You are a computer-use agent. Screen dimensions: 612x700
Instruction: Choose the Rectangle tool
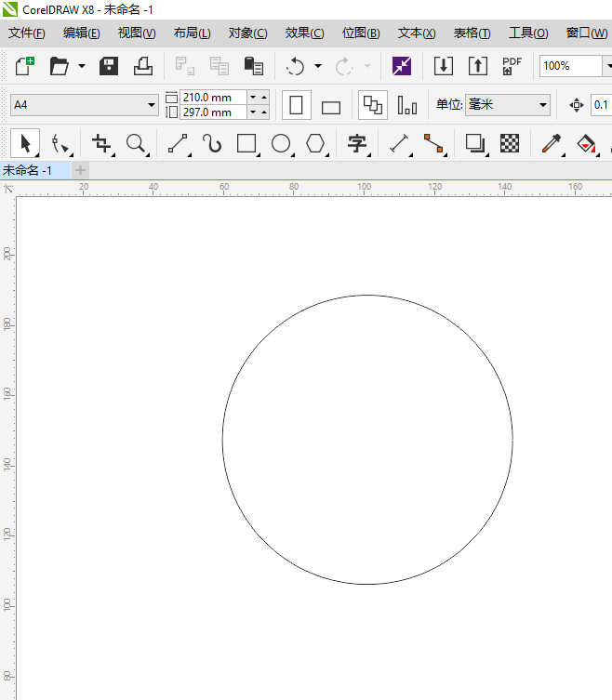[246, 143]
